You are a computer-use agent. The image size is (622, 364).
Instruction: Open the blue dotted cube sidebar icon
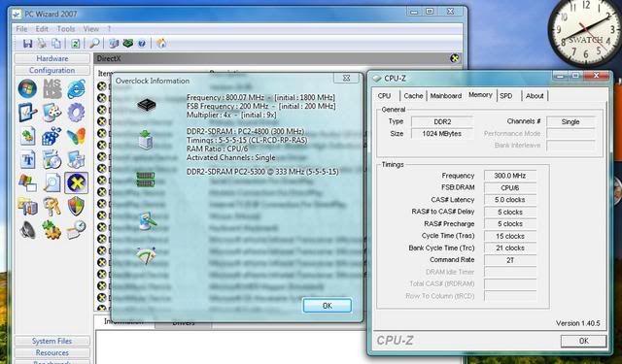coord(52,136)
